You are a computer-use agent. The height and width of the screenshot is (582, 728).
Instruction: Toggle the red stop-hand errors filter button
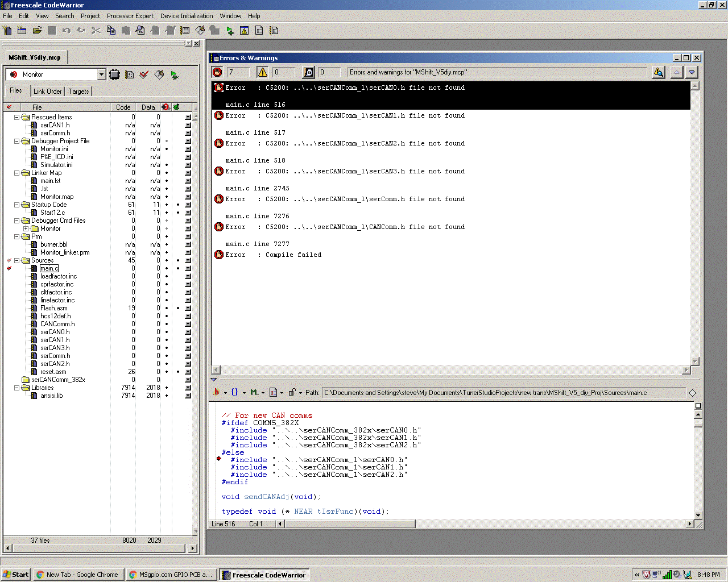[x=217, y=72]
